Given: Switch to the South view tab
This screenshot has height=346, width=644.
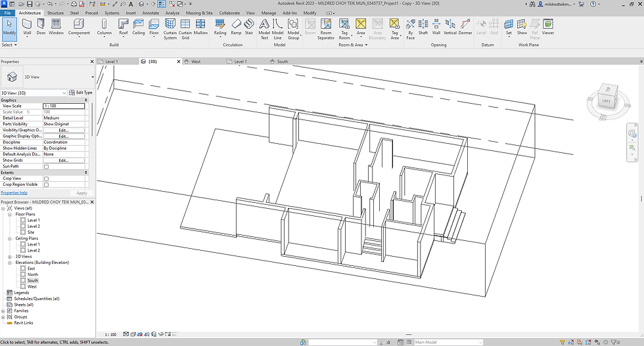Looking at the screenshot, I should (282, 62).
